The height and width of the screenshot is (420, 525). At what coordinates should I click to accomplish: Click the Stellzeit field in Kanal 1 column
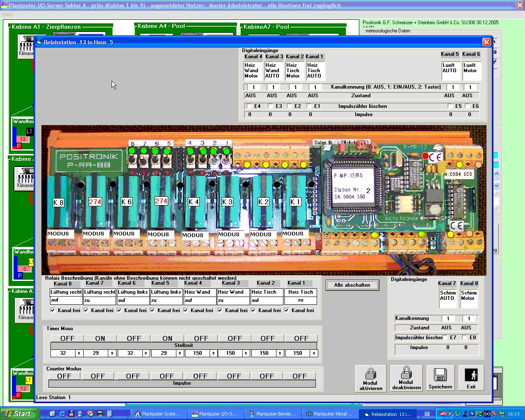coord(298,353)
